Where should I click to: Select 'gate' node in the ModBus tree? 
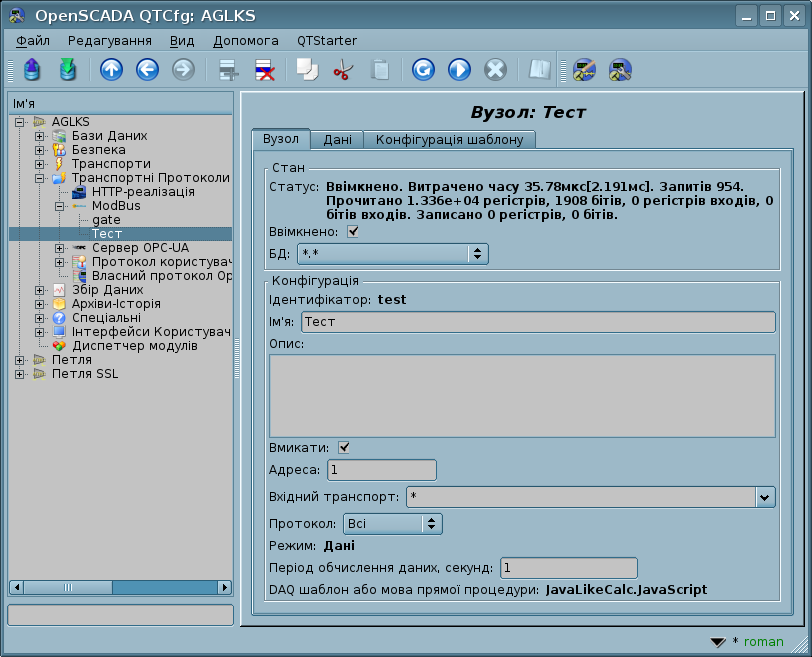[x=106, y=219]
